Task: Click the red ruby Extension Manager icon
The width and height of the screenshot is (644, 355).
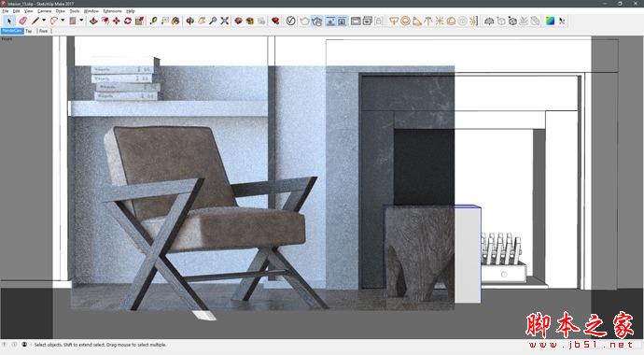Action: click(275, 21)
